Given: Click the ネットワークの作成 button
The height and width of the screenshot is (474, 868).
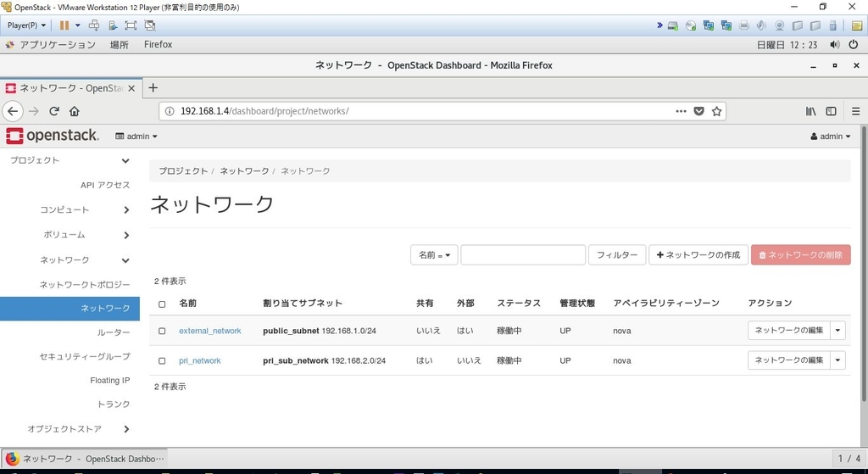Looking at the screenshot, I should click(x=698, y=254).
